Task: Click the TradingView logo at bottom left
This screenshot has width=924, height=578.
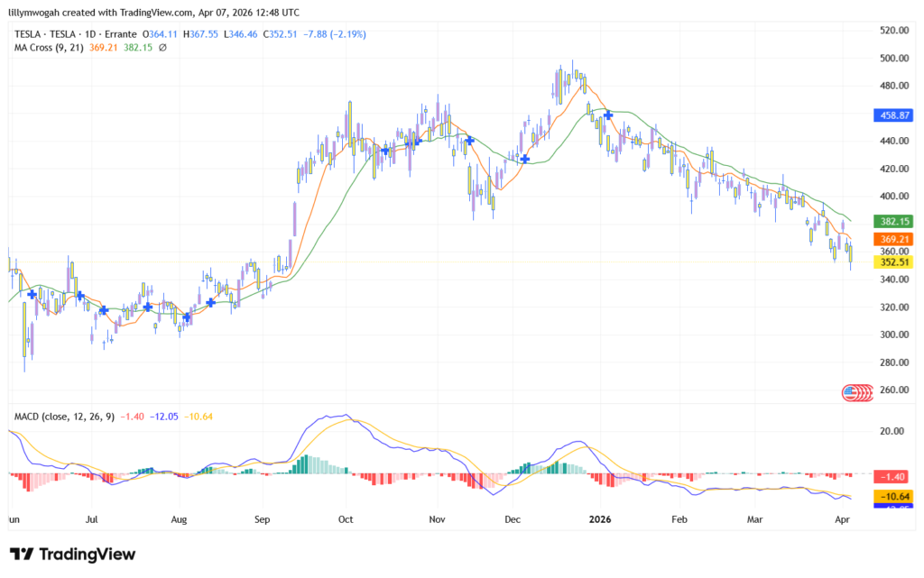Action: pyautogui.click(x=72, y=554)
